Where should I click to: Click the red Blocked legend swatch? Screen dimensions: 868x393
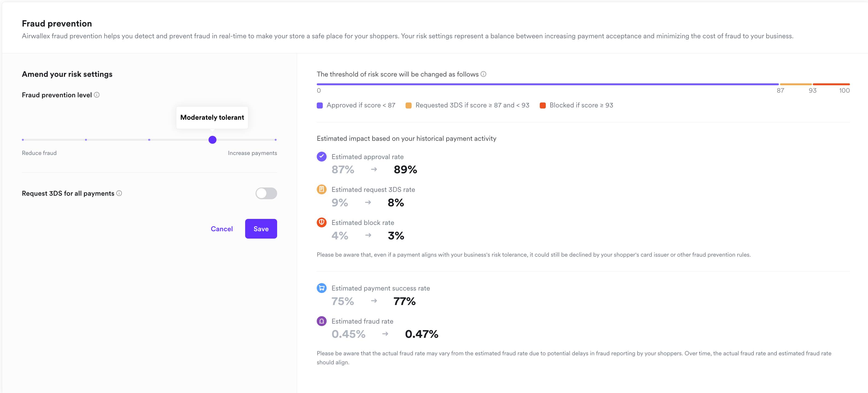(x=542, y=105)
